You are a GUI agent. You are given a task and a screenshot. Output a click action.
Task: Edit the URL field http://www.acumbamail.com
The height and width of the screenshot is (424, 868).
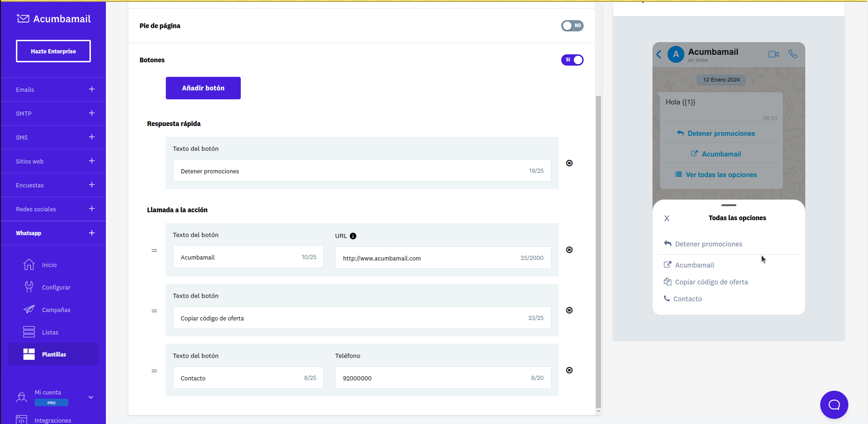(x=443, y=258)
